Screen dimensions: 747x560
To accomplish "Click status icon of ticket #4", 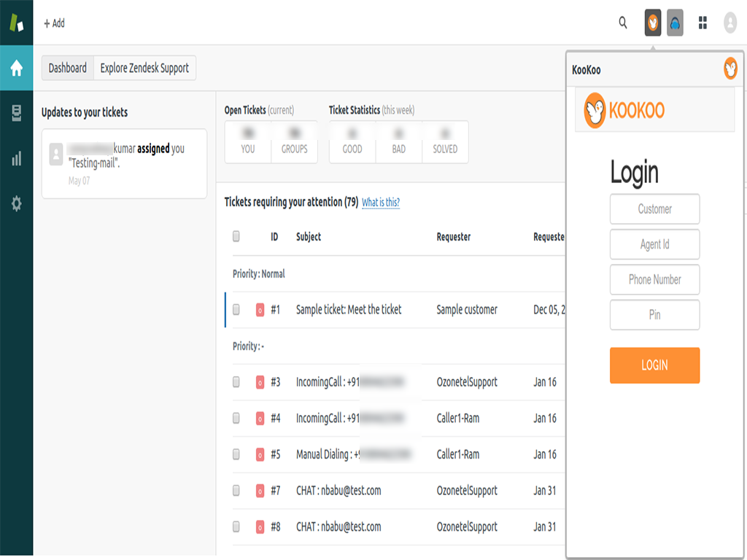I will point(260,419).
